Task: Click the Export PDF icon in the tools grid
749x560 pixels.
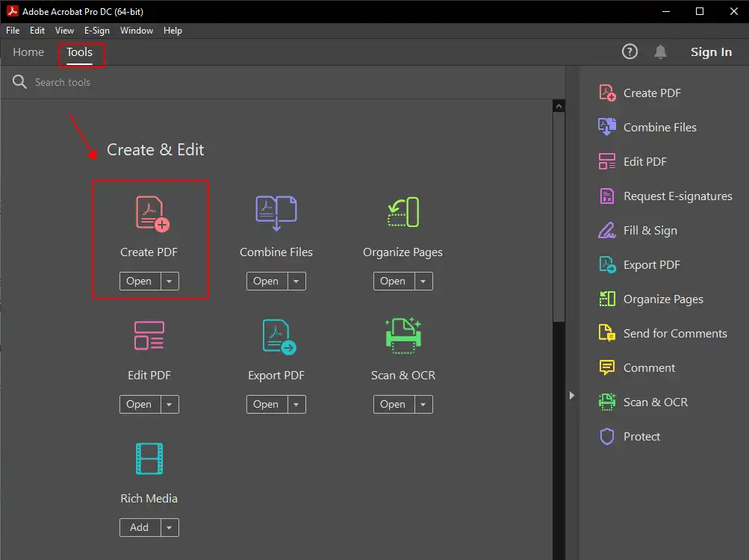Action: coord(279,337)
